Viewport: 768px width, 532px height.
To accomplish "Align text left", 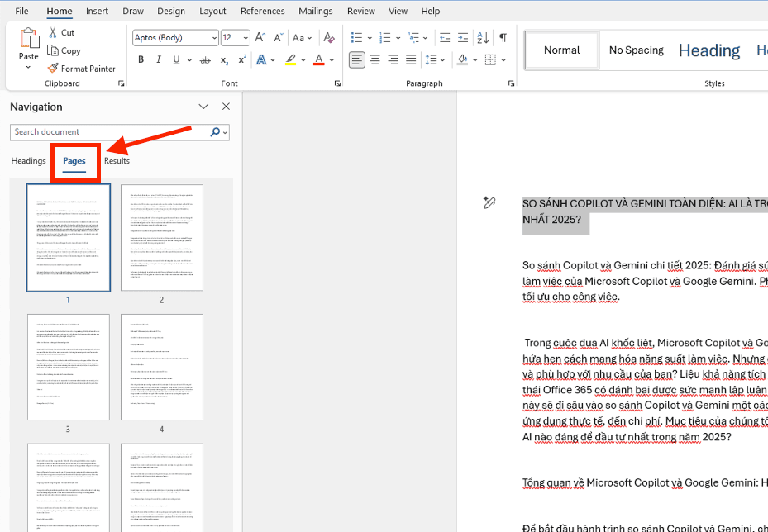I will [356, 60].
